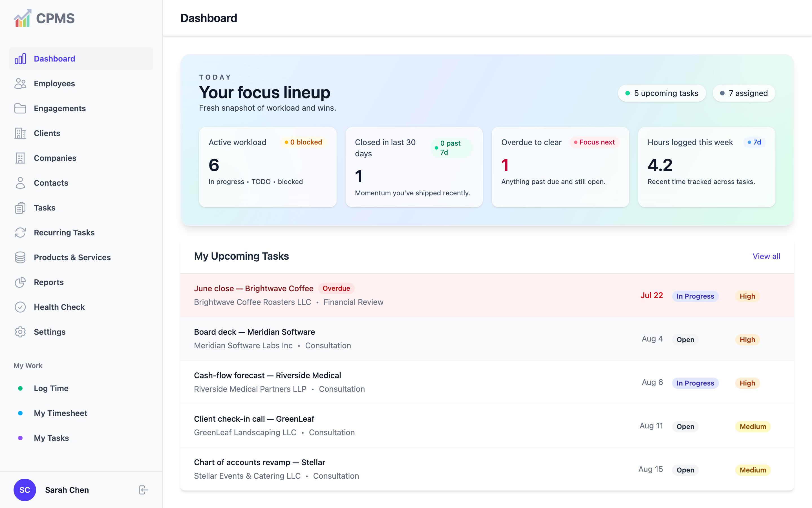Image resolution: width=812 pixels, height=508 pixels.
Task: Open the Active workload card
Action: pyautogui.click(x=268, y=167)
